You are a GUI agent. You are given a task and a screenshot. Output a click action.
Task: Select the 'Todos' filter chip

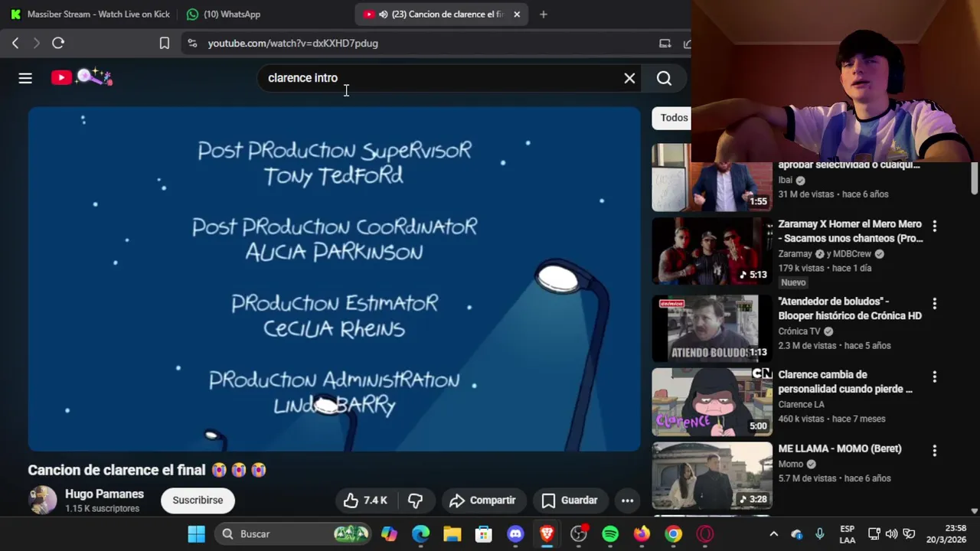(x=671, y=118)
